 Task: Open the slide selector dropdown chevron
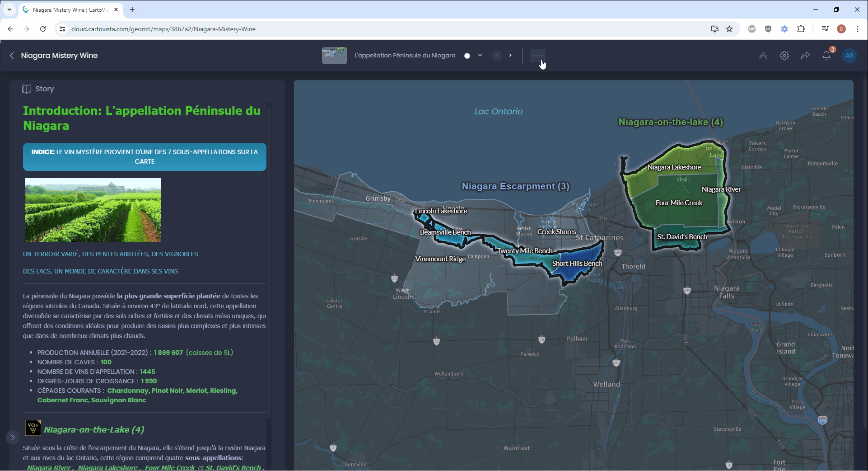pos(480,55)
